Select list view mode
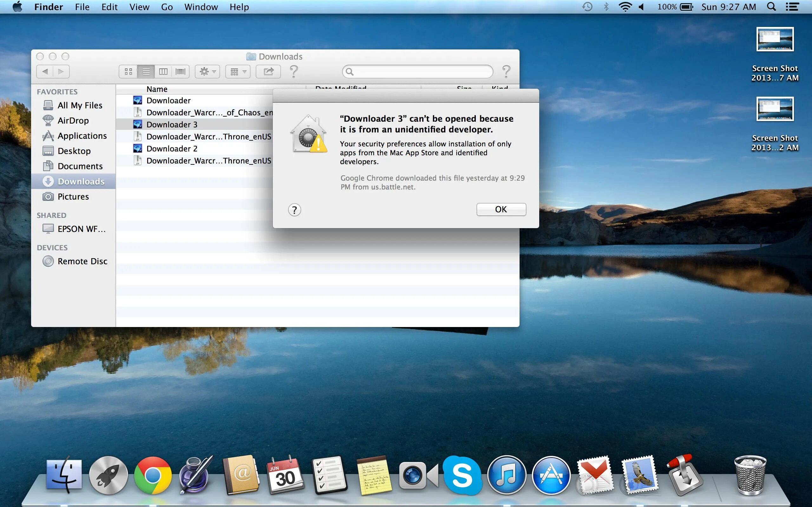812x507 pixels. [146, 71]
